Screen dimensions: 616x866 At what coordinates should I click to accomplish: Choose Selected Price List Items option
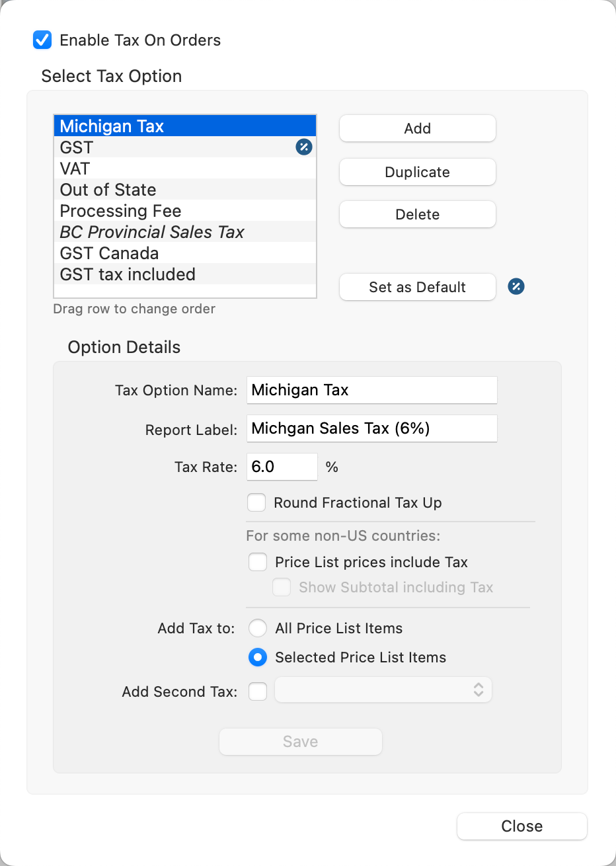[x=258, y=657]
